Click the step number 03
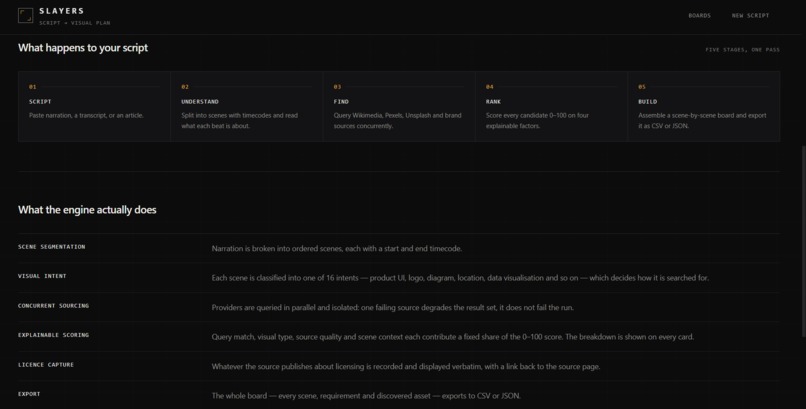 point(337,87)
